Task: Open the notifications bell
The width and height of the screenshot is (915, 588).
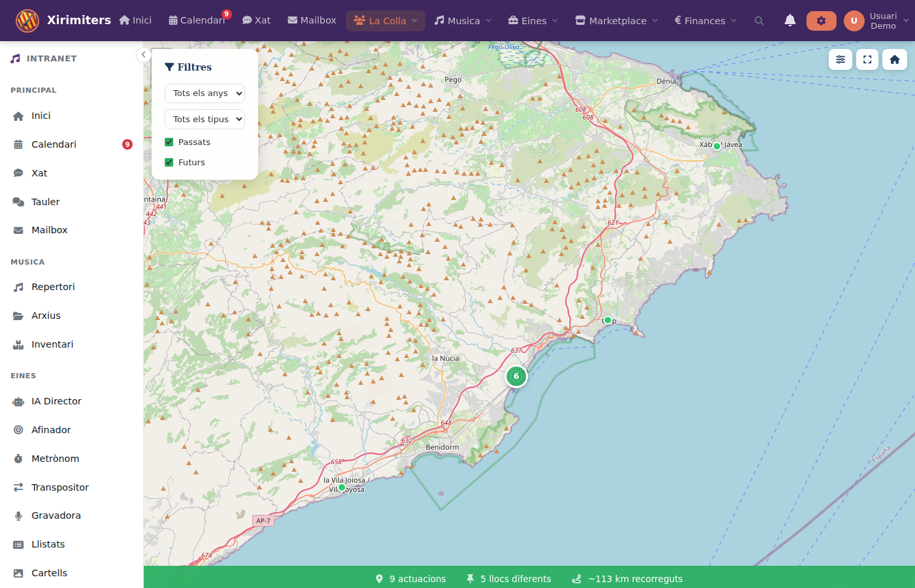Action: tap(790, 20)
